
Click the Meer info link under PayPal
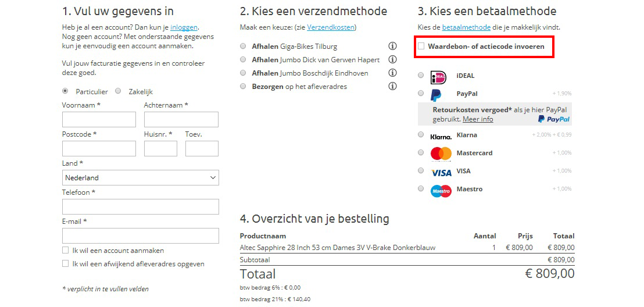point(478,119)
